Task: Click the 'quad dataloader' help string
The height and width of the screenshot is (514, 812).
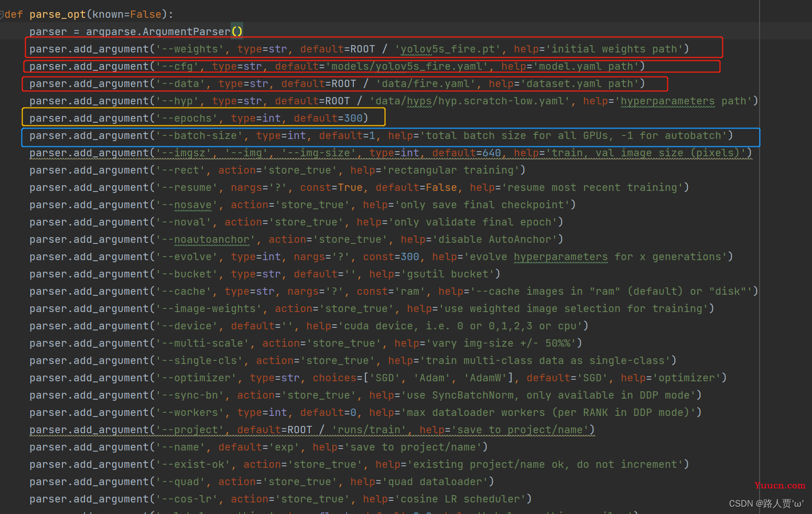Action: (435, 482)
